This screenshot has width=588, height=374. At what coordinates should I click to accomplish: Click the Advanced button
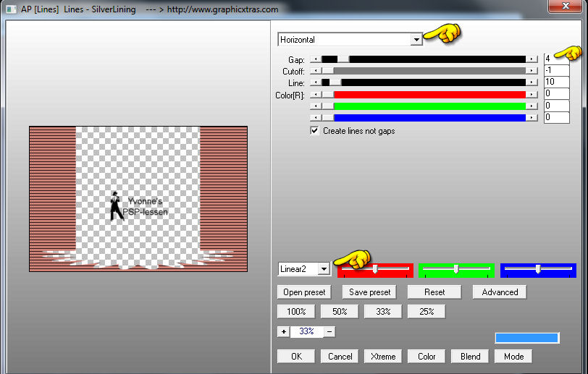[500, 292]
